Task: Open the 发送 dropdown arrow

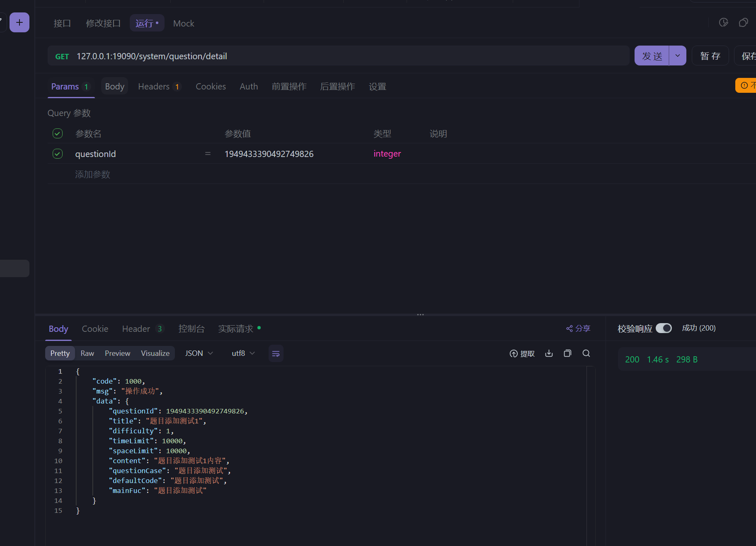Action: [x=678, y=56]
